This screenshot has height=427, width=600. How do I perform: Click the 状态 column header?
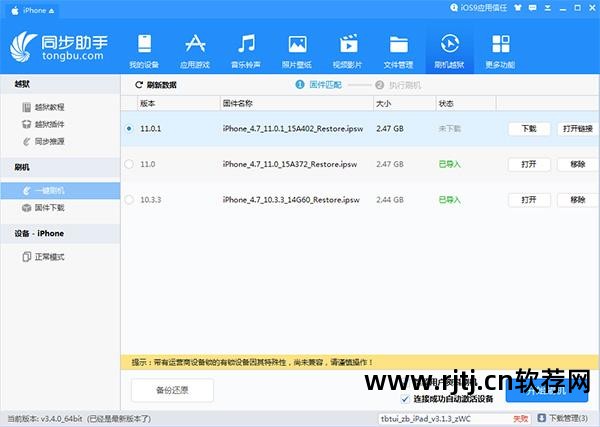pyautogui.click(x=466, y=103)
